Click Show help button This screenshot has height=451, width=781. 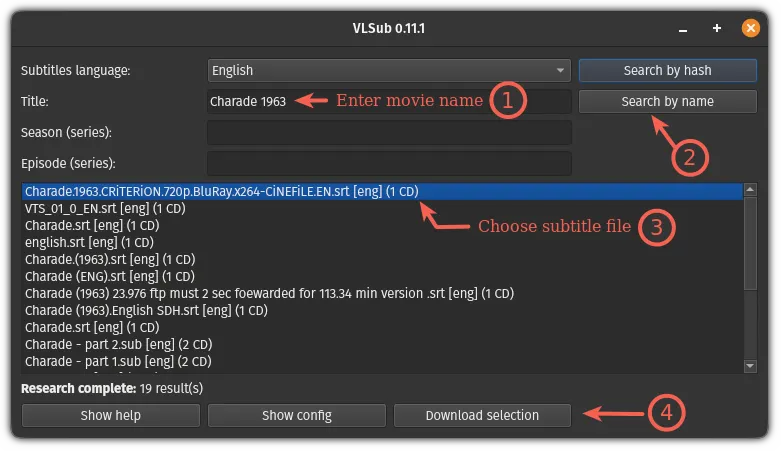coord(110,415)
